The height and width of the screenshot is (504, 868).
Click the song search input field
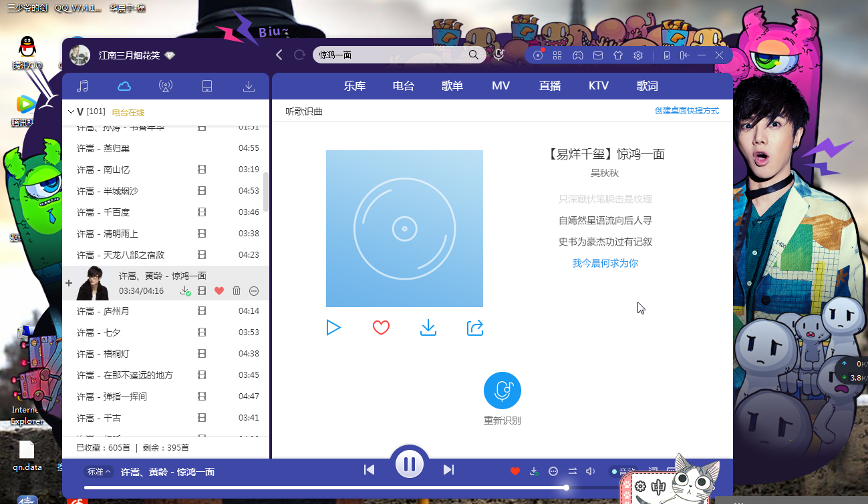394,55
